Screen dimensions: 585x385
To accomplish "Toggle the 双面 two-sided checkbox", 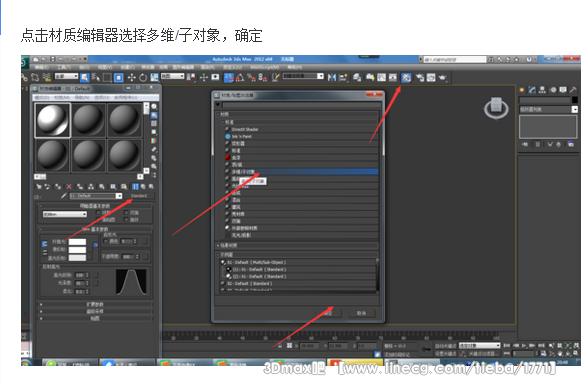I will (x=126, y=212).
